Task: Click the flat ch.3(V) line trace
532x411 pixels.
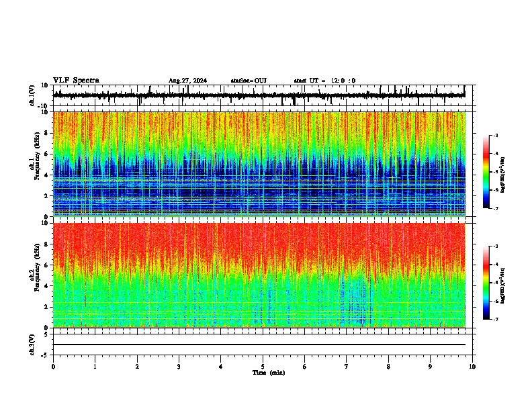Action: pyautogui.click(x=259, y=345)
